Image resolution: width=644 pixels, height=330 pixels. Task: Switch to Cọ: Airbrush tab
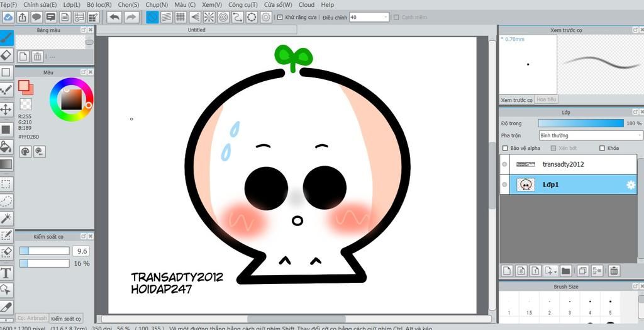[x=32, y=319]
